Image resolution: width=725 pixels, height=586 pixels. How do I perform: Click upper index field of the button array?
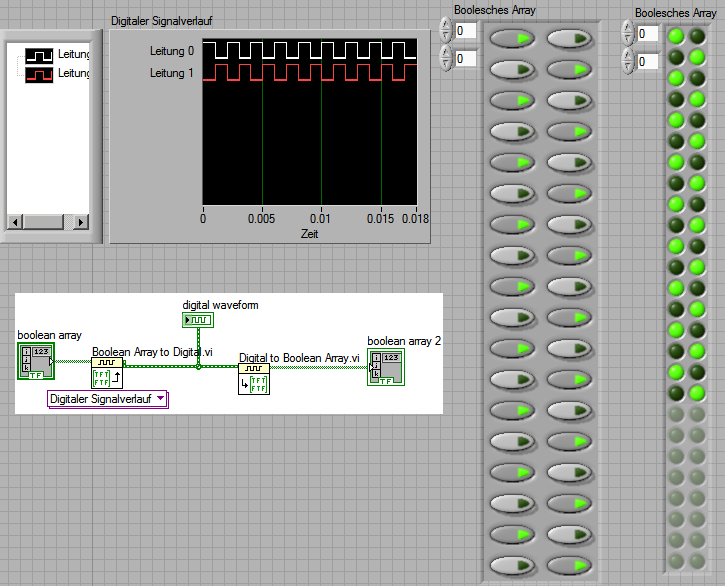(465, 31)
